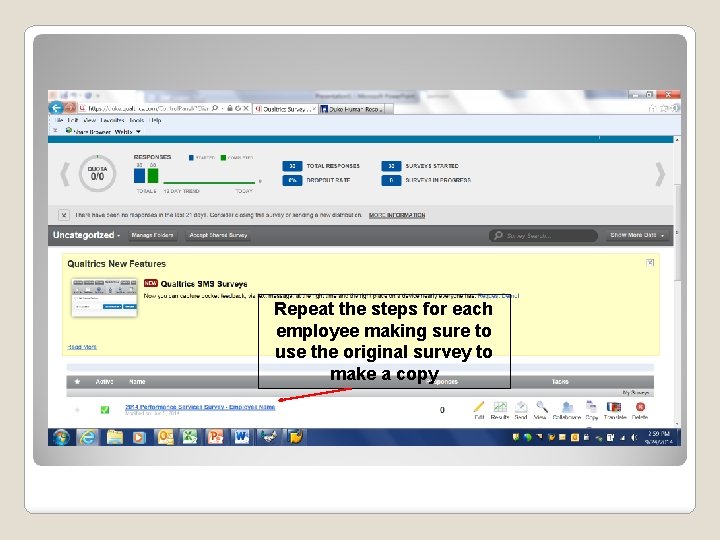Open the Tools menu in the browser
The height and width of the screenshot is (540, 720).
pyautogui.click(x=137, y=120)
